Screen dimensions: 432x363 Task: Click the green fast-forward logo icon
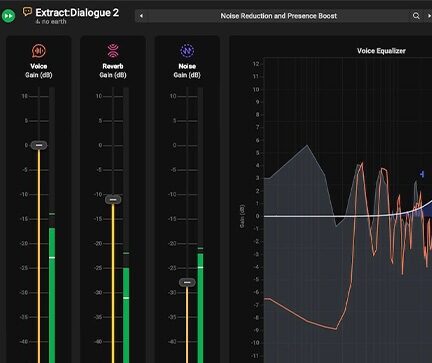8,16
